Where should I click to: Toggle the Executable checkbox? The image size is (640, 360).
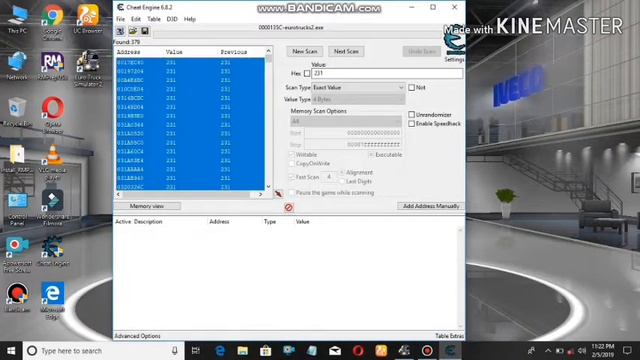coord(371,155)
